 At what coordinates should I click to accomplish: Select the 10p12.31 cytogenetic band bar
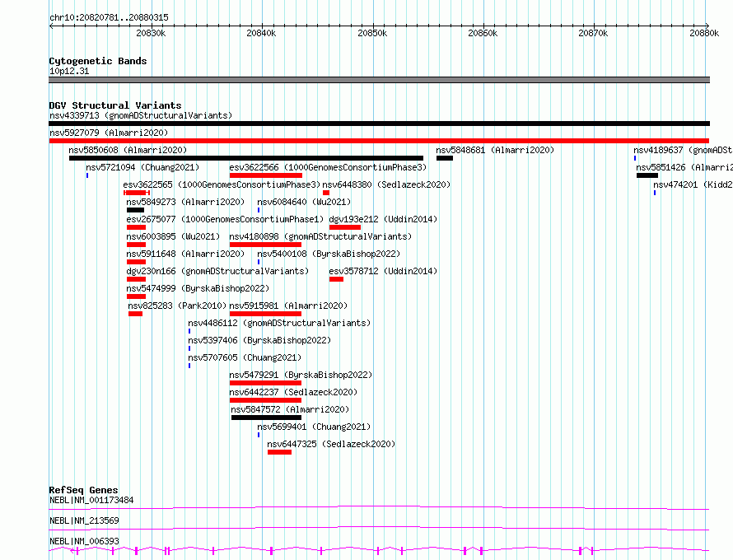tap(379, 80)
